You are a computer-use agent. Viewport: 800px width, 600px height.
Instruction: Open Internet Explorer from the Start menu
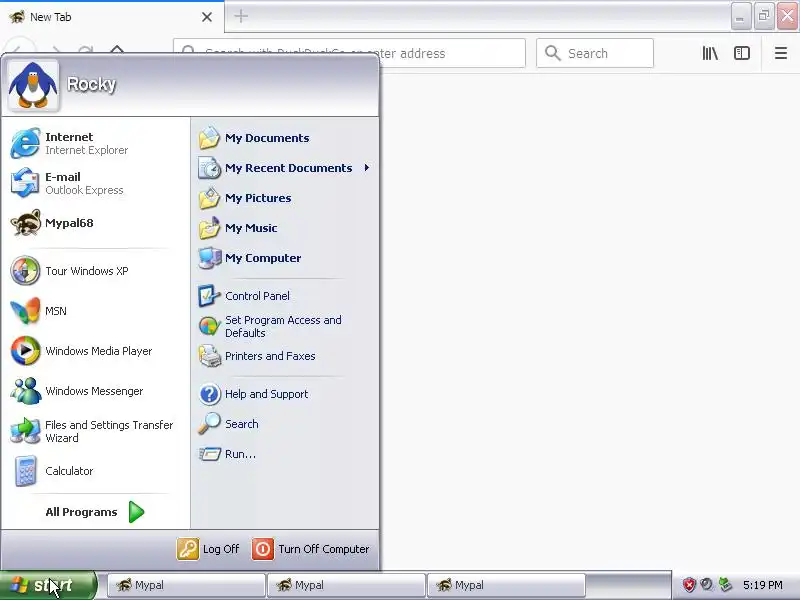tap(95, 143)
